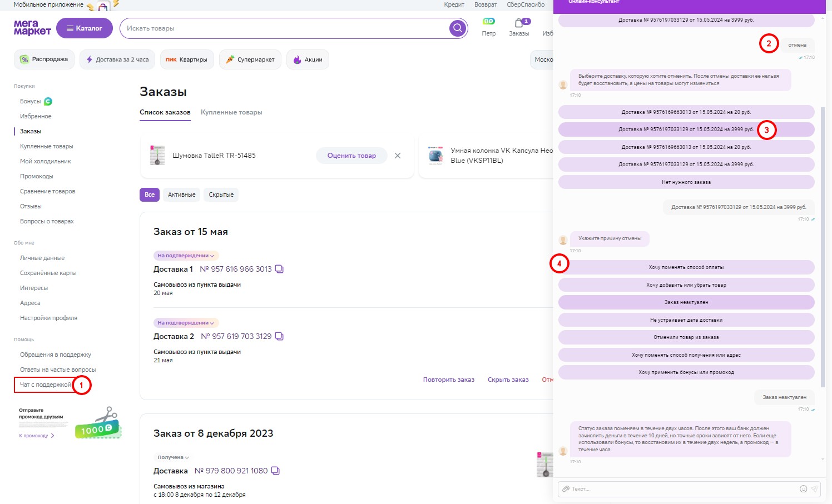Select the Доставка за 2 часа chip

(x=117, y=59)
